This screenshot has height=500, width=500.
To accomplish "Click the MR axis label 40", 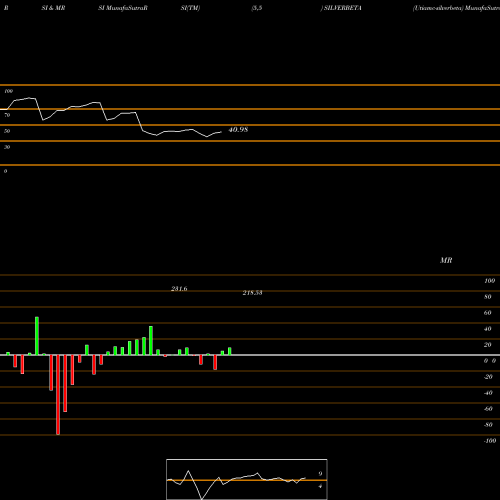I will 487,329.
